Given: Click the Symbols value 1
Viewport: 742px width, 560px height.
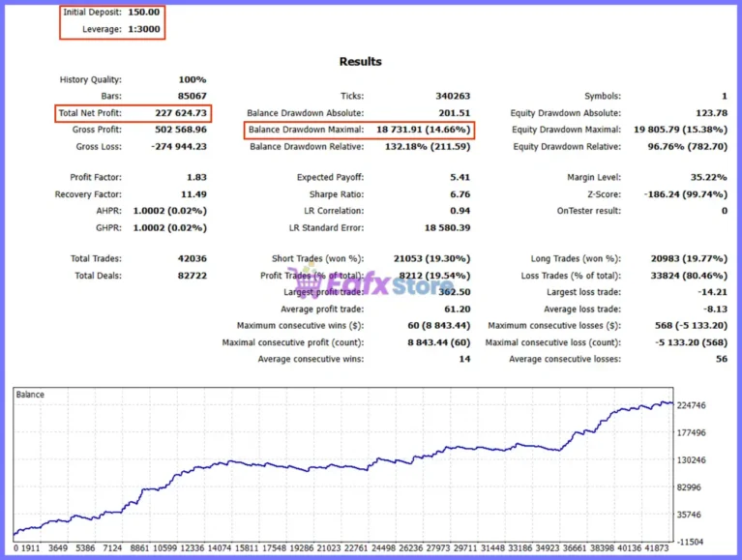Looking at the screenshot, I should tap(725, 96).
